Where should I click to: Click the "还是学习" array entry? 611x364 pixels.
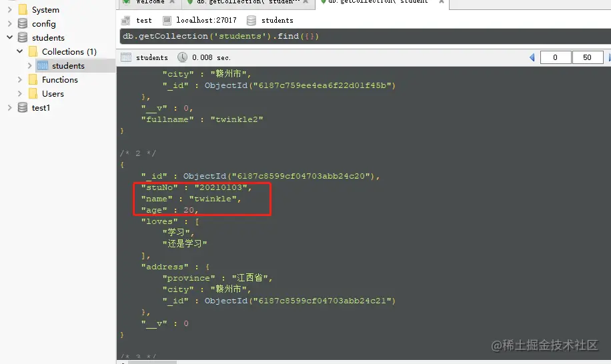pos(185,244)
